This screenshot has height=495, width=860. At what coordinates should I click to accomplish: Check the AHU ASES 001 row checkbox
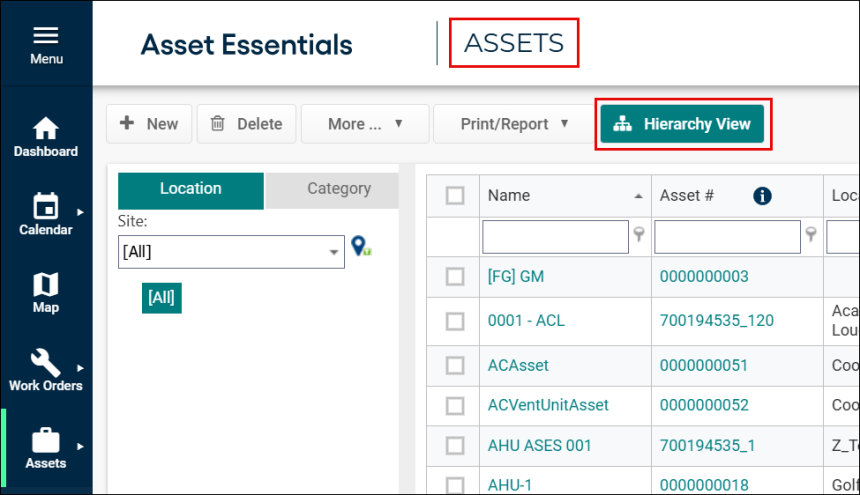(455, 446)
